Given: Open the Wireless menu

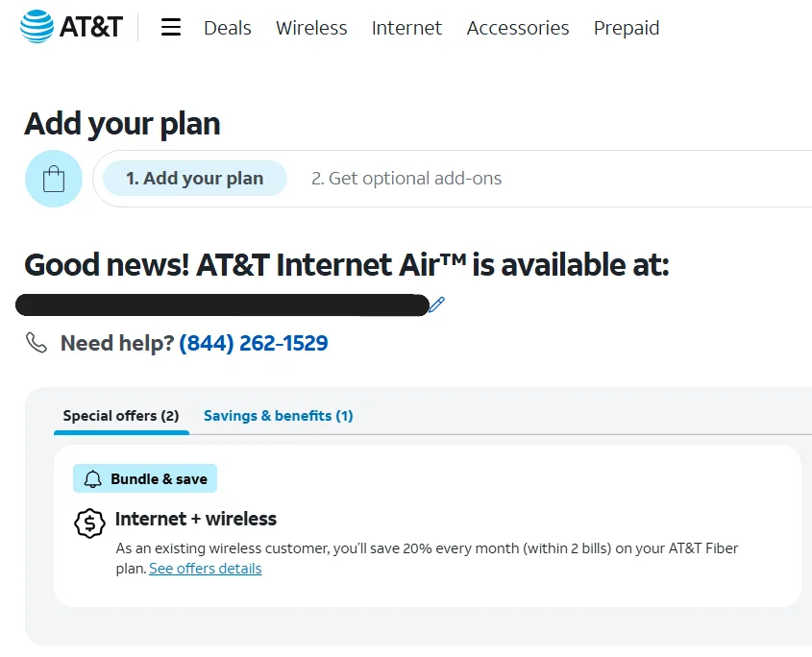Looking at the screenshot, I should [311, 29].
